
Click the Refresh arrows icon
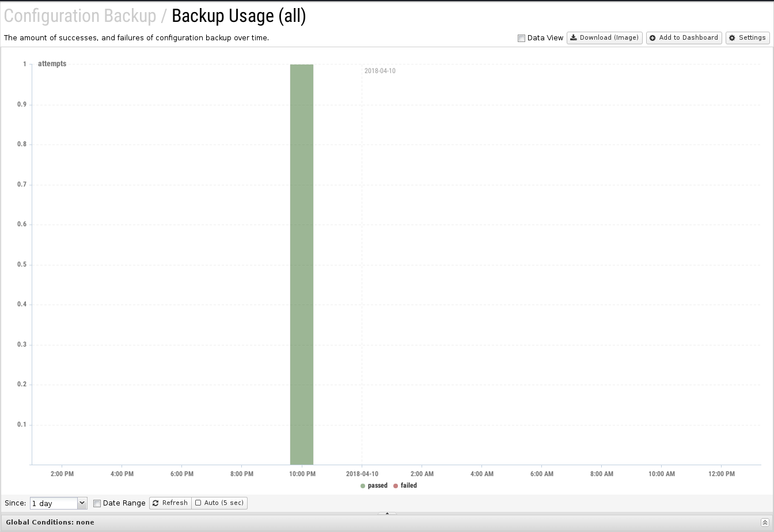pos(155,503)
